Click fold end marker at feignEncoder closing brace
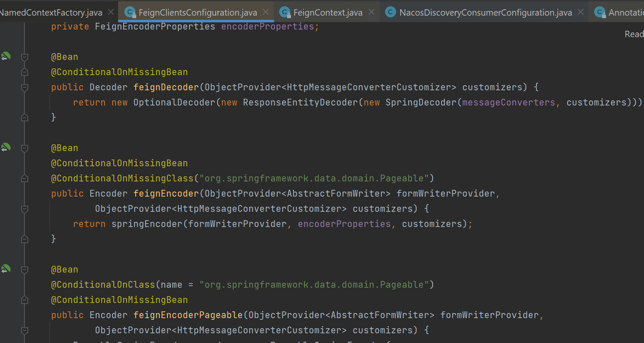 [x=25, y=239]
